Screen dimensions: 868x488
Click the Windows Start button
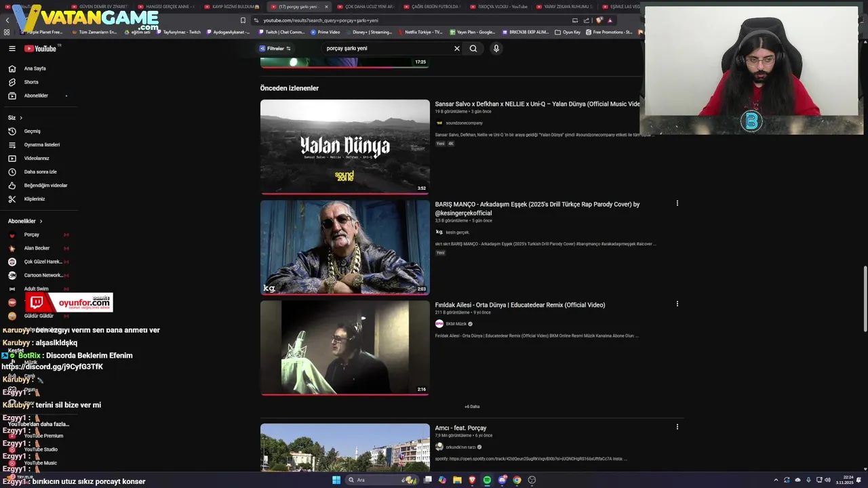(x=336, y=480)
